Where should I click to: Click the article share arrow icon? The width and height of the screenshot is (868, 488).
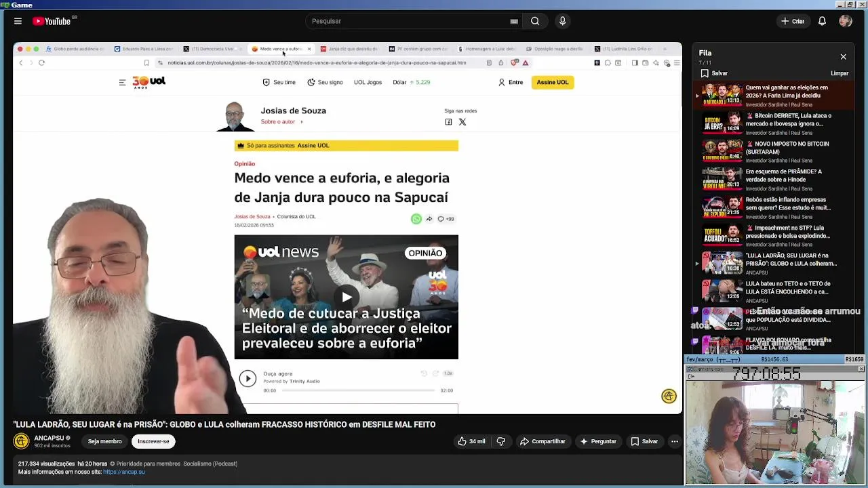[x=429, y=219]
